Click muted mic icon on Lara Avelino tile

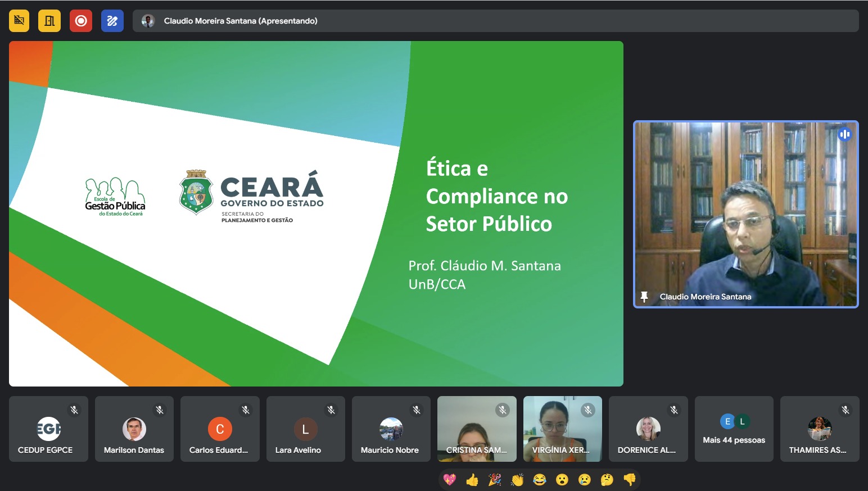[331, 410]
